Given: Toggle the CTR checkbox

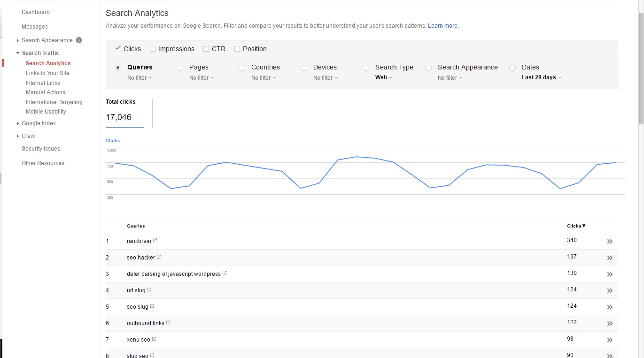Looking at the screenshot, I should click(x=206, y=49).
